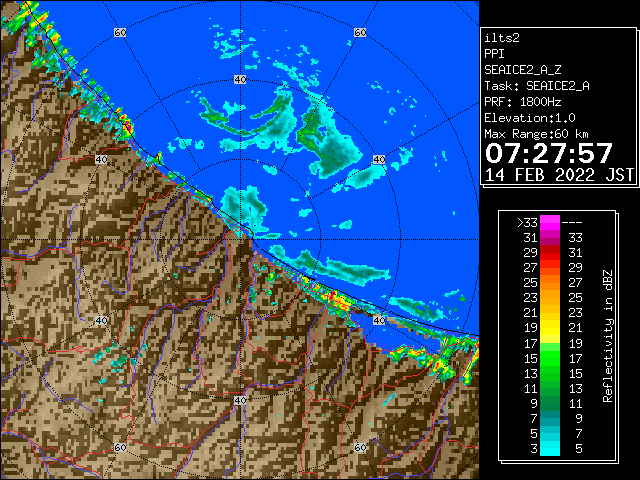Select the 'ilts2' radar name text
This screenshot has width=640, height=480.
pos(502,38)
